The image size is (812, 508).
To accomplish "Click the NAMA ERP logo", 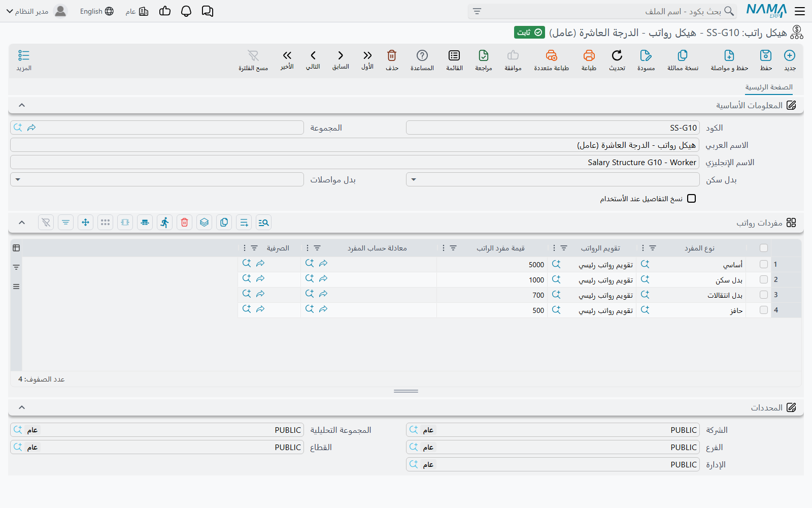I will (766, 11).
